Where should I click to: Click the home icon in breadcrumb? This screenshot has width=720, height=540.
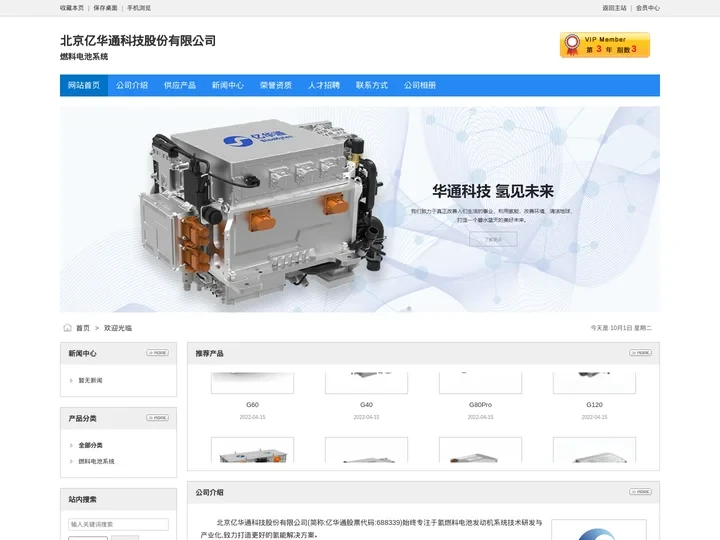67,327
